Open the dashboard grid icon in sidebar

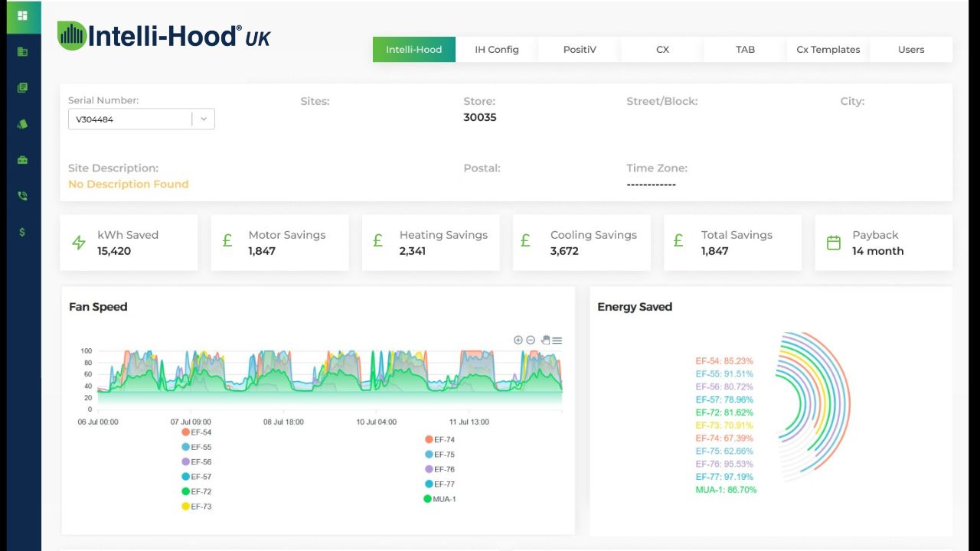click(x=22, y=15)
